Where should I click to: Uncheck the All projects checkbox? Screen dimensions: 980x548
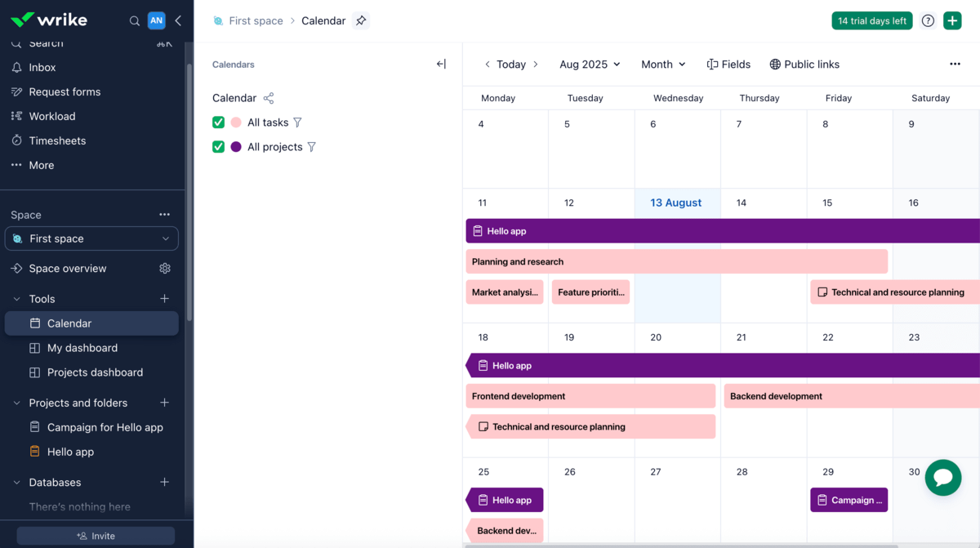[218, 146]
